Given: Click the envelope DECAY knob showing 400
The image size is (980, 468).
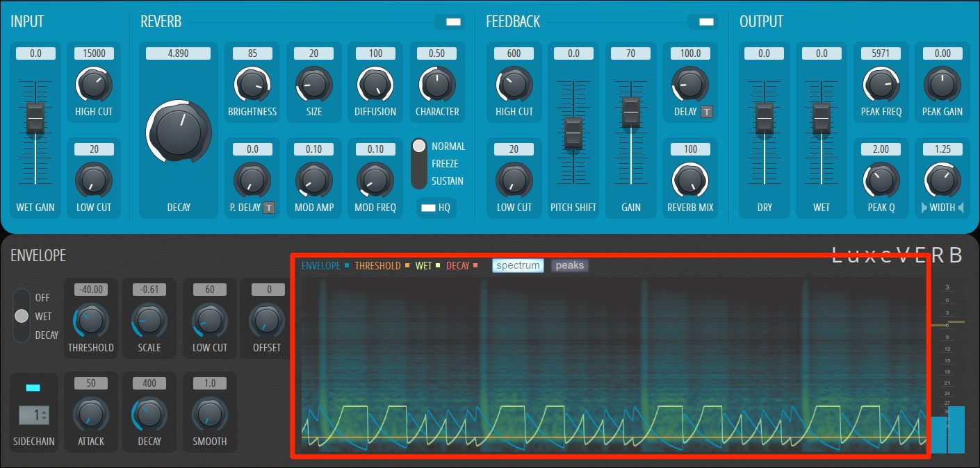Looking at the screenshot, I should tap(149, 415).
